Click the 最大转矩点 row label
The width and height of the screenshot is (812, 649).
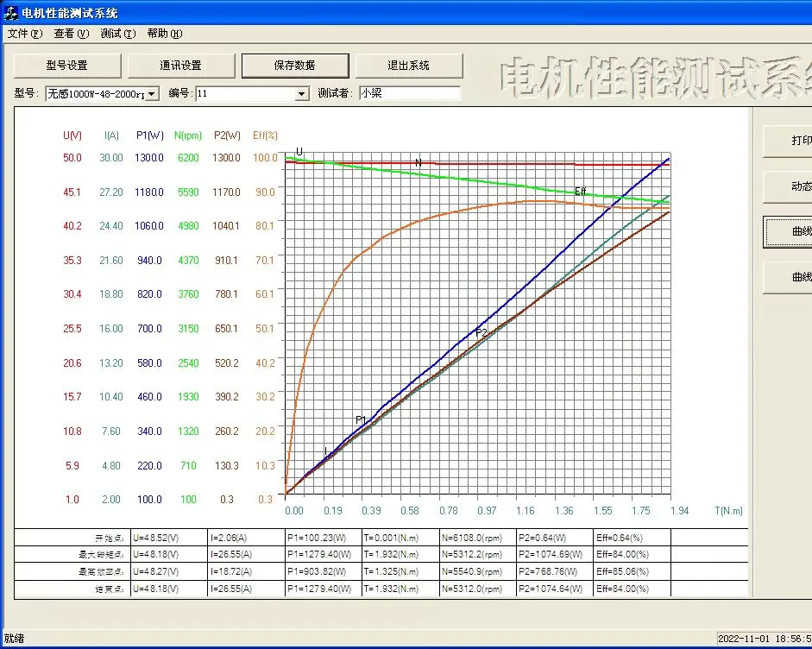pos(101,555)
